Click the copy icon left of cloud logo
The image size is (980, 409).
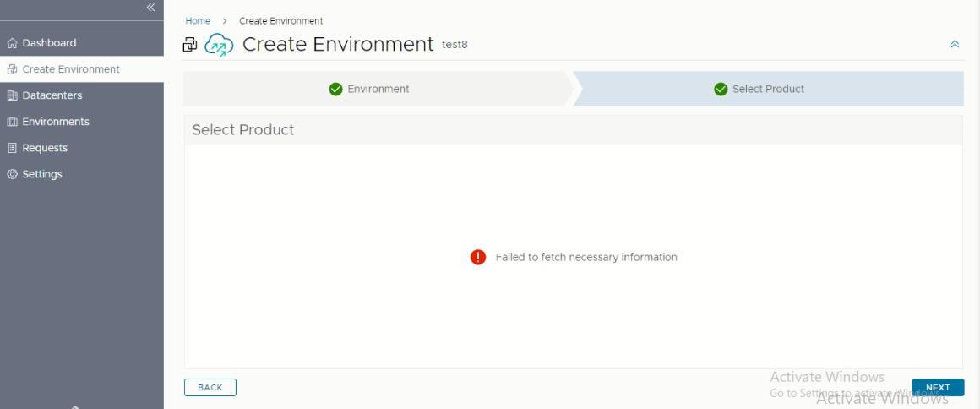(190, 45)
